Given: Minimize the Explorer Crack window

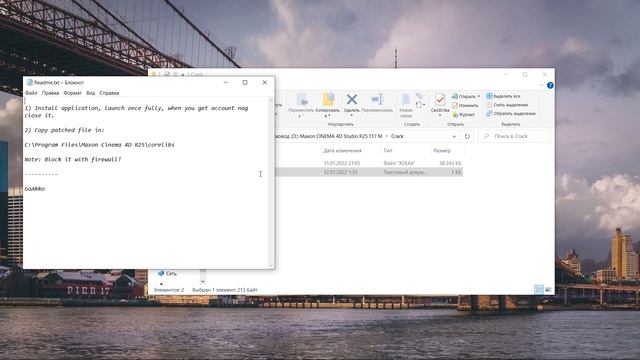Looking at the screenshot, I should [x=506, y=74].
